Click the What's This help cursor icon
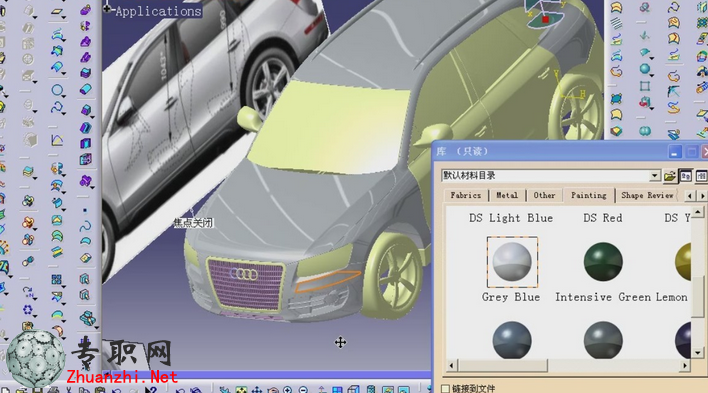Image resolution: width=708 pixels, height=393 pixels. click(151, 390)
